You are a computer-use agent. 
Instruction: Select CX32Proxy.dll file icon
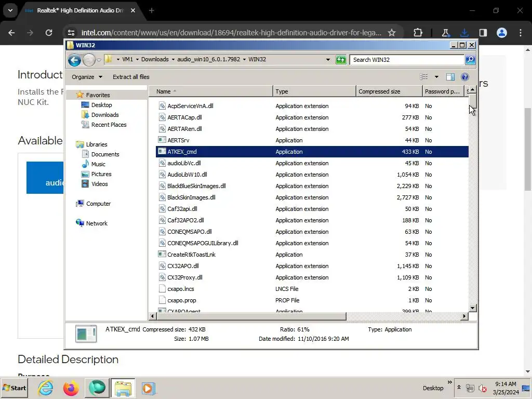(162, 277)
